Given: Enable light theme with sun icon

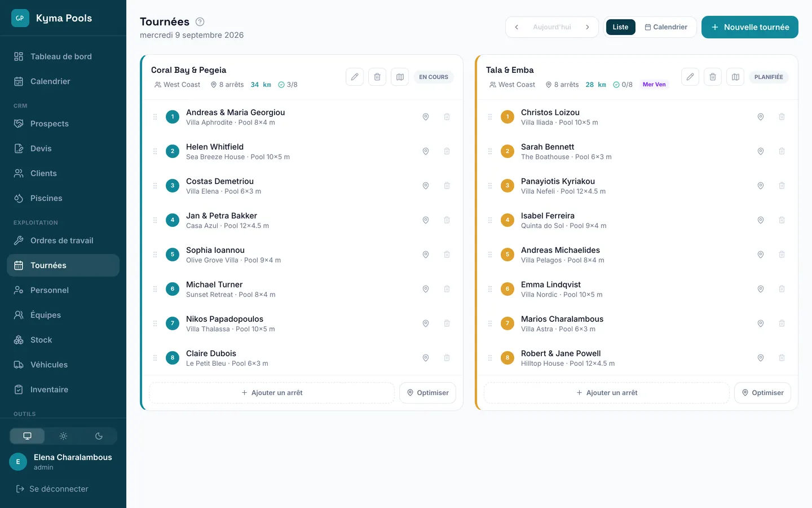Looking at the screenshot, I should point(63,436).
